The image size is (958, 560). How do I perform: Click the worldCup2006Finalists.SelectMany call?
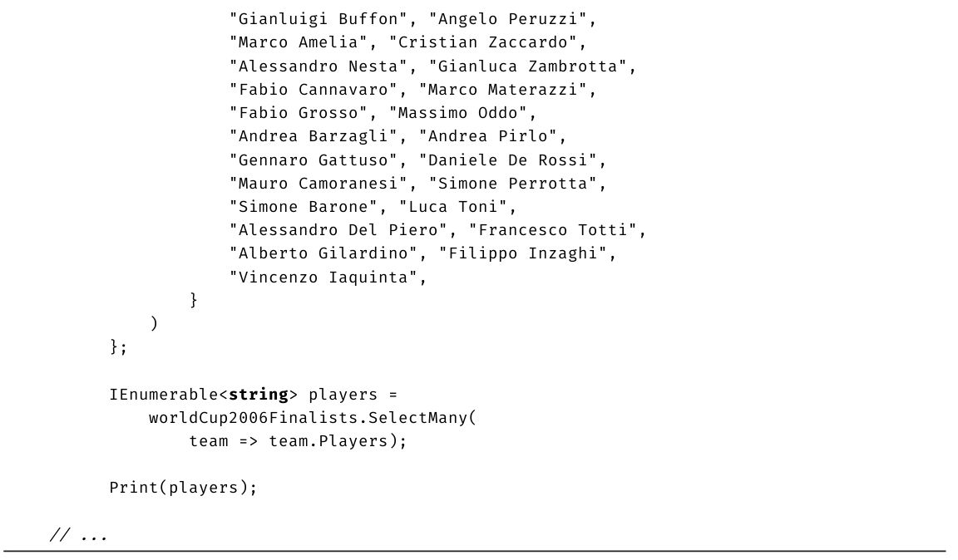[x=313, y=418]
